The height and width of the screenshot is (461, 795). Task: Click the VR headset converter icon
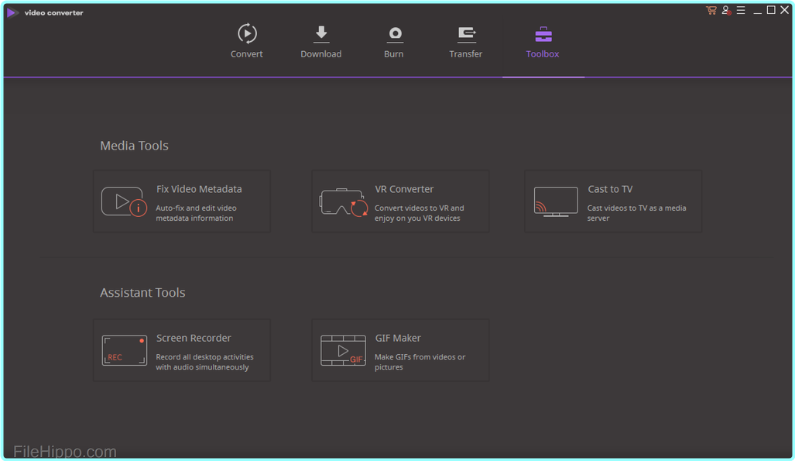[x=343, y=202]
